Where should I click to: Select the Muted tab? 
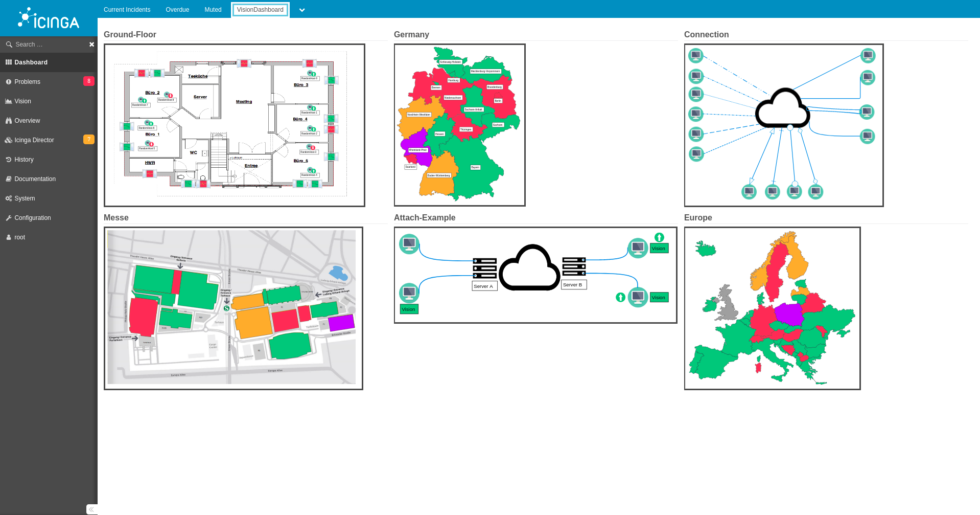[x=213, y=10]
